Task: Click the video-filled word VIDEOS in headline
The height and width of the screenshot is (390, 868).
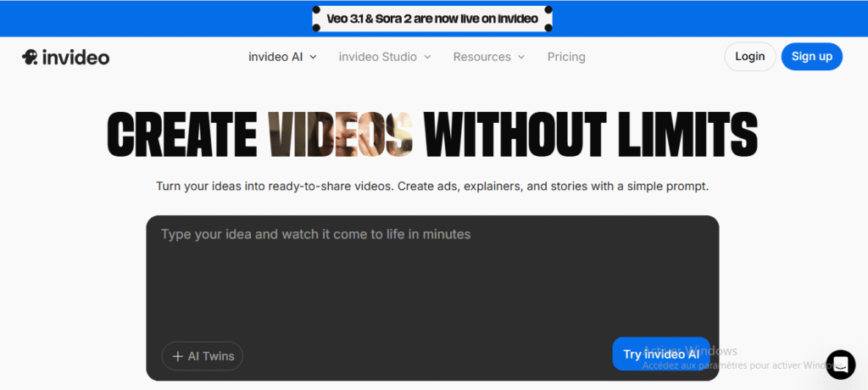Action: (x=341, y=135)
